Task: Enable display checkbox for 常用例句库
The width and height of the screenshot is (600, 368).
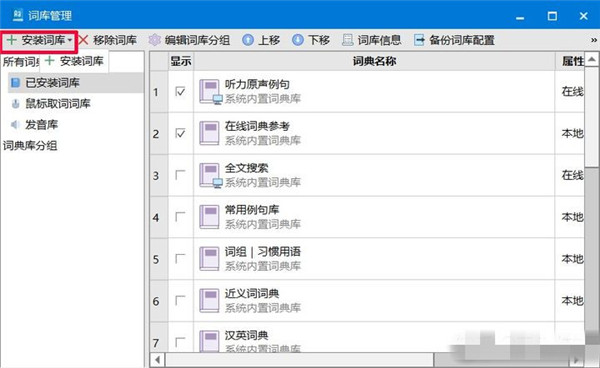Action: (x=180, y=217)
